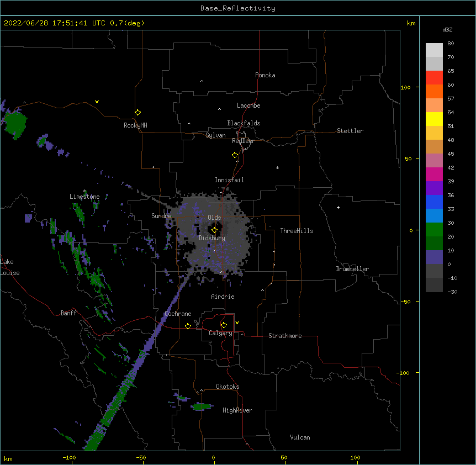Image resolution: width=476 pixels, height=465 pixels.
Task: Click the yellow diamond marker west of Calgary
Action: tap(188, 326)
